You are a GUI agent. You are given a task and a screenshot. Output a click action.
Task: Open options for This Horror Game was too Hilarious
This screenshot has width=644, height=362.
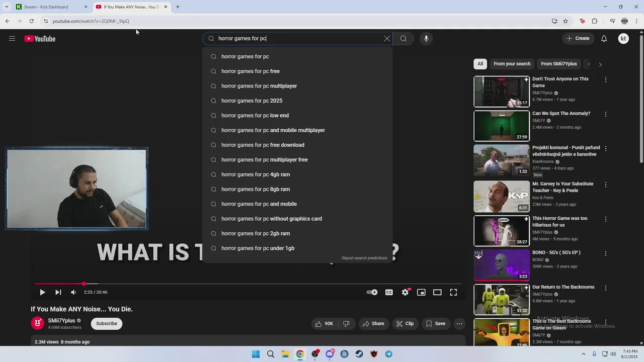[605, 219]
